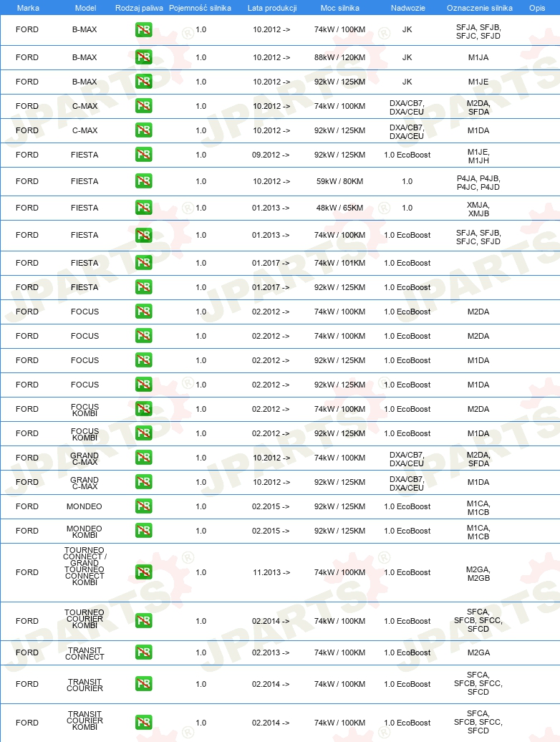560x742 pixels.
Task: Click the fuel icon for TOURNEO COURIER KOMBI row
Action: [144, 621]
